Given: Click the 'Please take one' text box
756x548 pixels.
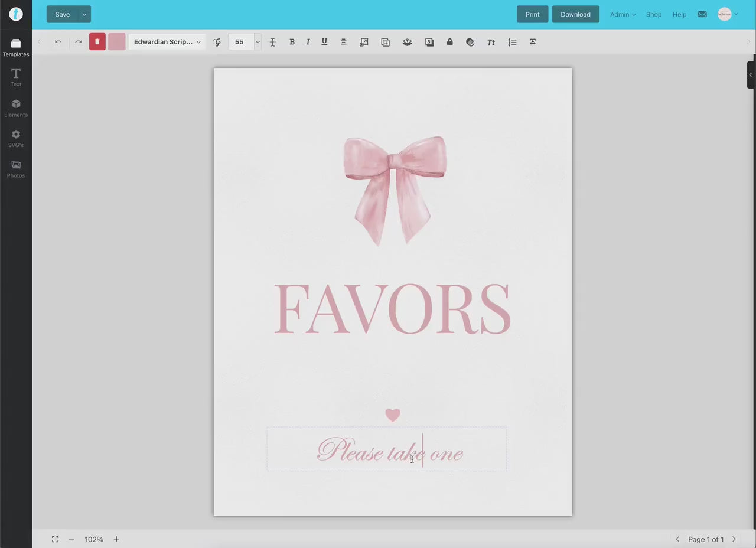Looking at the screenshot, I should coord(387,449).
